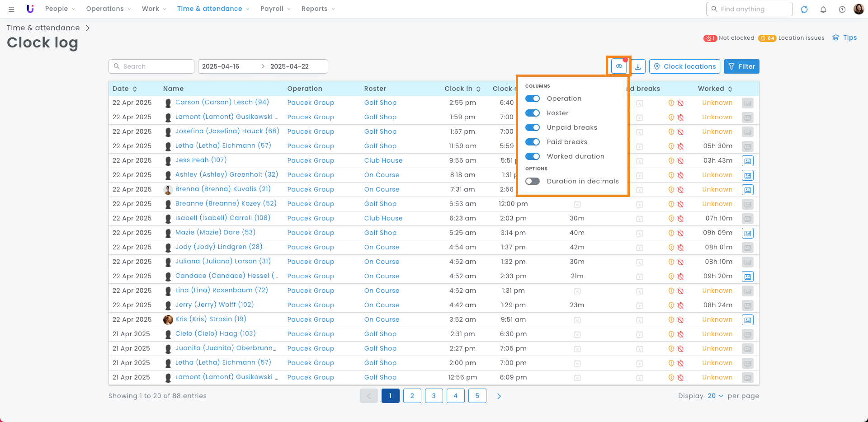Enable Duration in decimals option
This screenshot has height=422, width=868.
(x=533, y=181)
